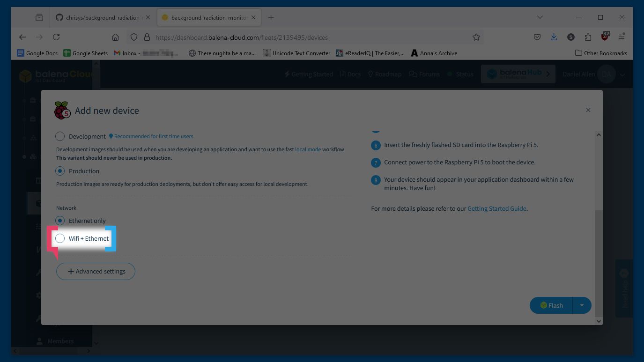Choose the Production image radio button
Viewport: 644px width, 362px height.
[x=60, y=171]
